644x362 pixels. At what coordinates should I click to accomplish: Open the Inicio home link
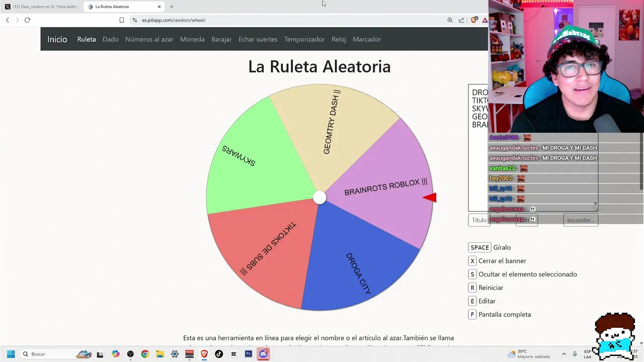[57, 39]
